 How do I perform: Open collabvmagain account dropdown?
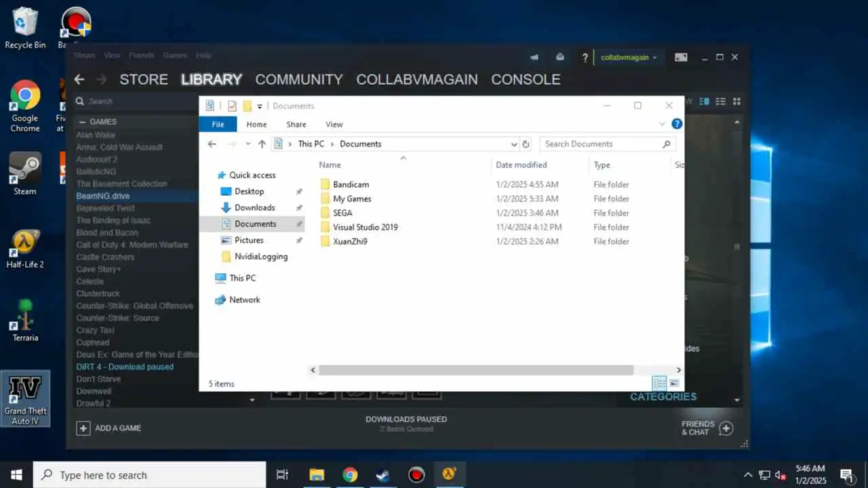point(629,58)
